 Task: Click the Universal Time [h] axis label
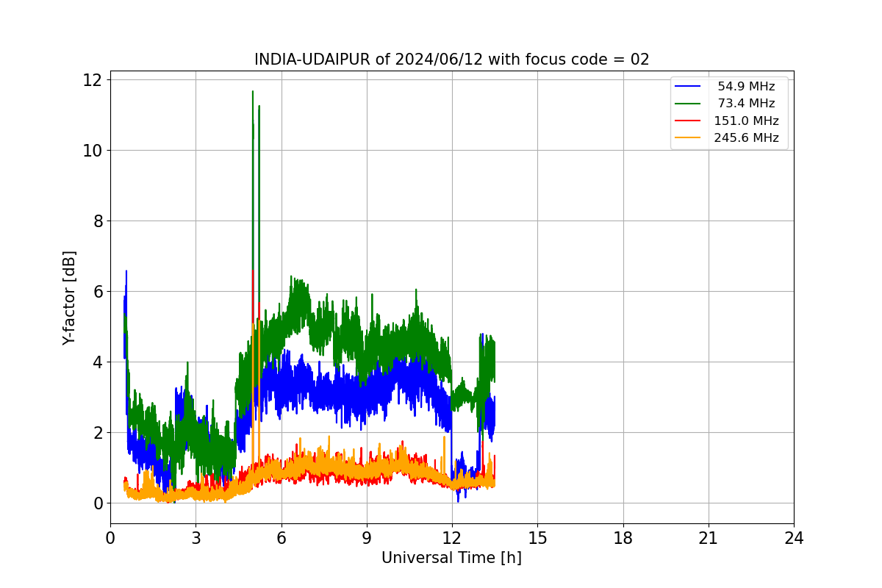(451, 558)
